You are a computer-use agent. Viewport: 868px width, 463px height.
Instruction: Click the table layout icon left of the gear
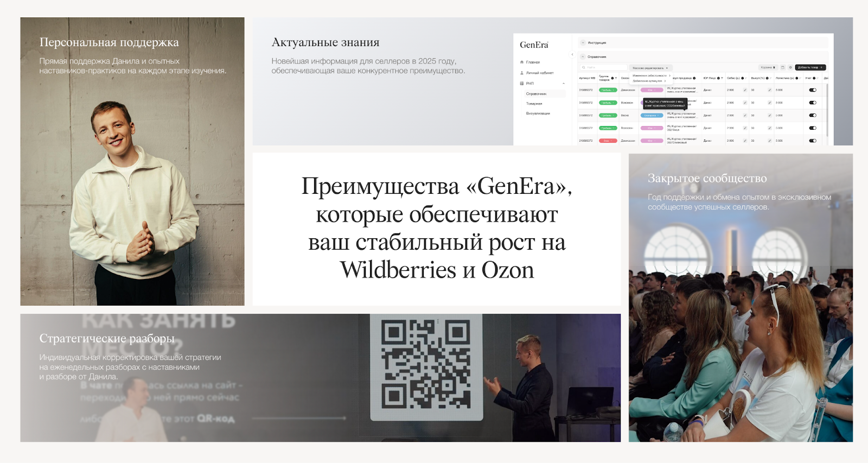(783, 67)
